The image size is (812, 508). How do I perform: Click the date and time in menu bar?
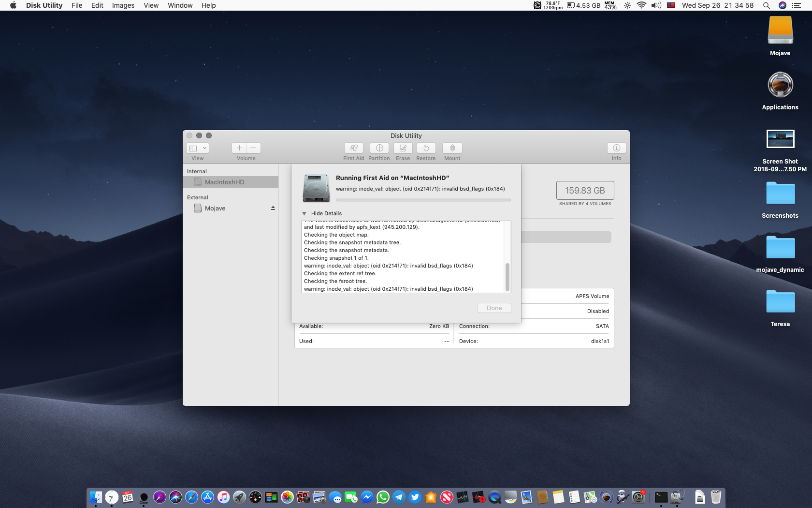pyautogui.click(x=718, y=5)
